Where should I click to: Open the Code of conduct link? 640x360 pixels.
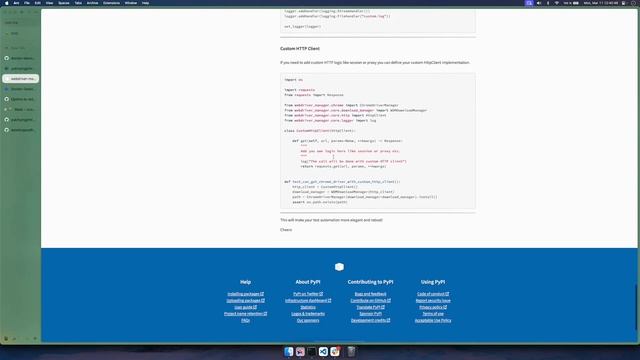pyautogui.click(x=433, y=294)
